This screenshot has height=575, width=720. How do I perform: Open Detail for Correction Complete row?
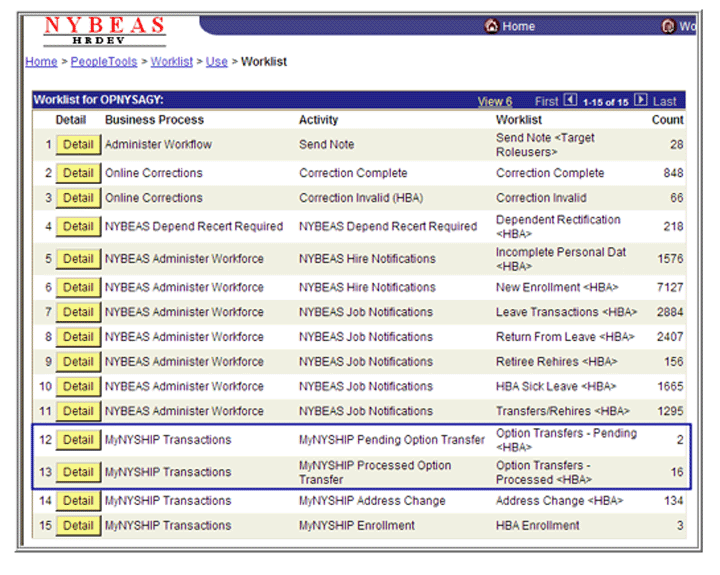(x=78, y=173)
